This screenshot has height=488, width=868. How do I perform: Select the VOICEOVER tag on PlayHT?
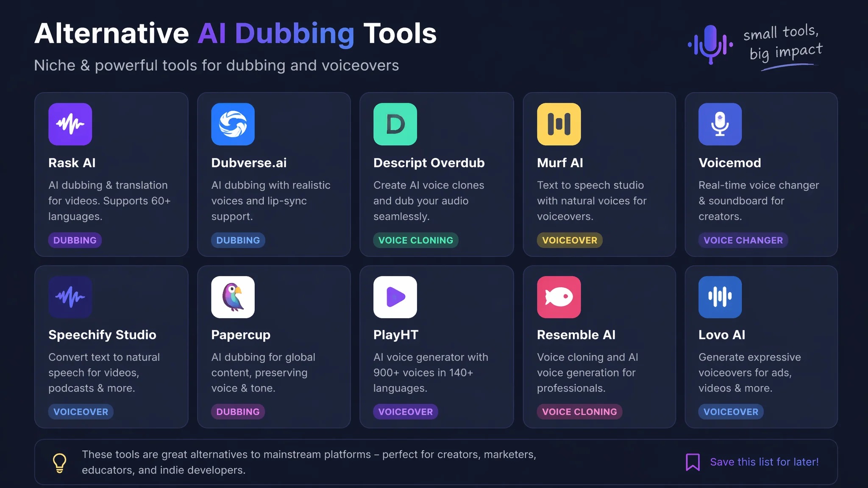[406, 412]
